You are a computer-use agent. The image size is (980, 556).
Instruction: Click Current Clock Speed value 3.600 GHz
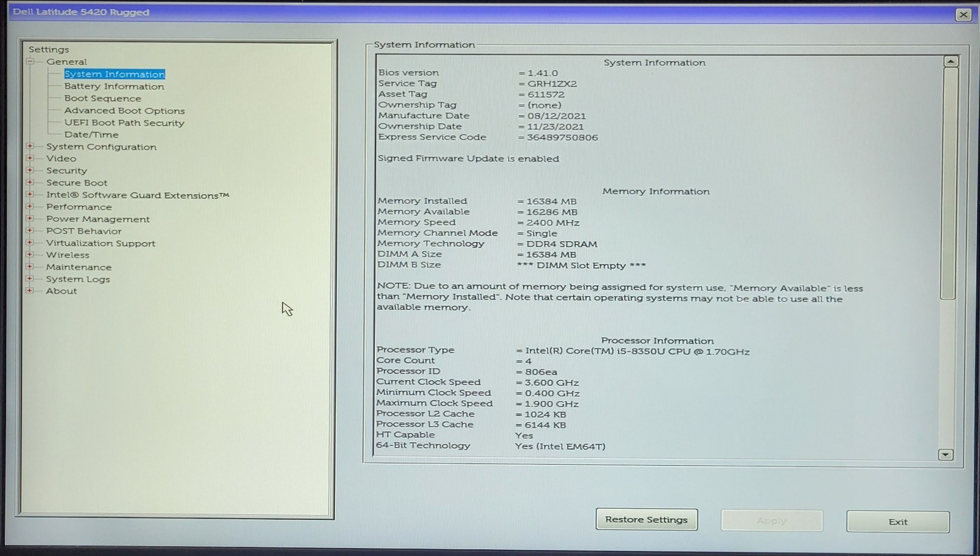[551, 383]
